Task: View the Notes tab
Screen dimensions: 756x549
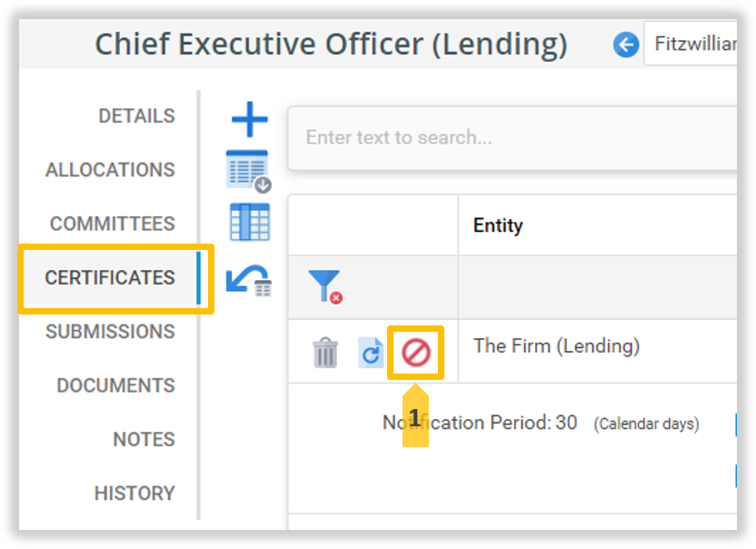Action: [x=144, y=439]
